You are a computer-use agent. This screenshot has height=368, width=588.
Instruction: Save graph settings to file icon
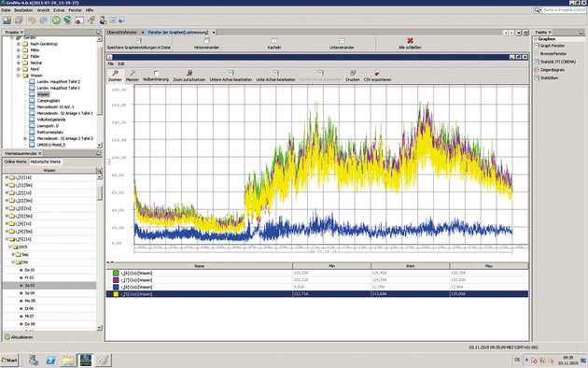(x=138, y=40)
